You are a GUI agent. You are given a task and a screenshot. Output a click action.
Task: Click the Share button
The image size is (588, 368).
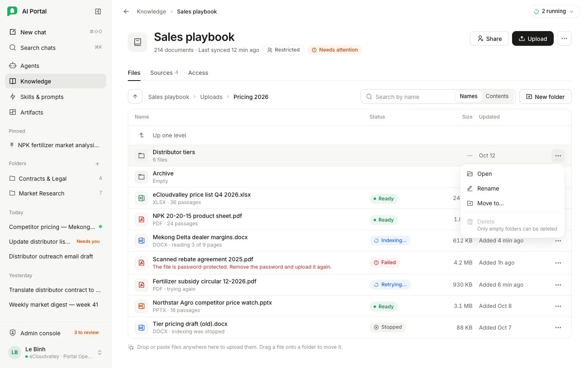(489, 38)
